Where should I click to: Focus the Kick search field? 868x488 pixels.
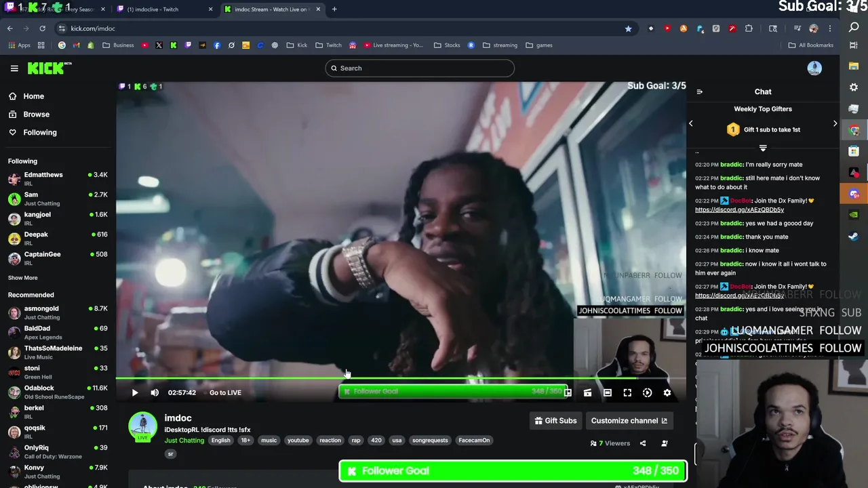click(x=420, y=68)
